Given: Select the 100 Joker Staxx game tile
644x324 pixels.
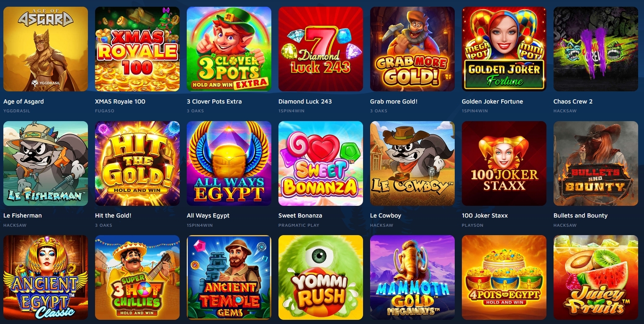Looking at the screenshot, I should (x=504, y=163).
